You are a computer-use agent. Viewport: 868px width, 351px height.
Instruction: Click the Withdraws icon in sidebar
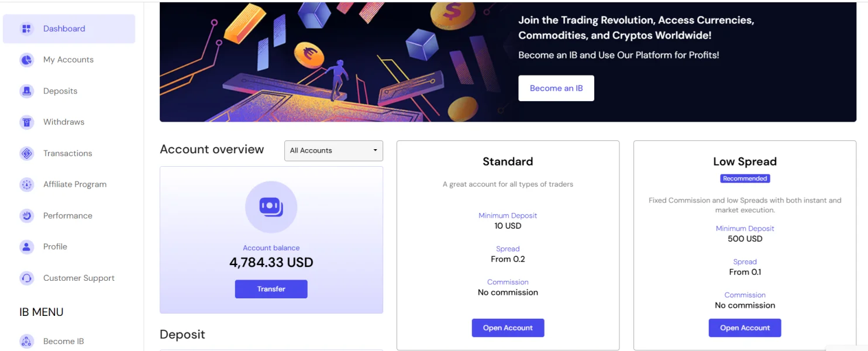26,122
